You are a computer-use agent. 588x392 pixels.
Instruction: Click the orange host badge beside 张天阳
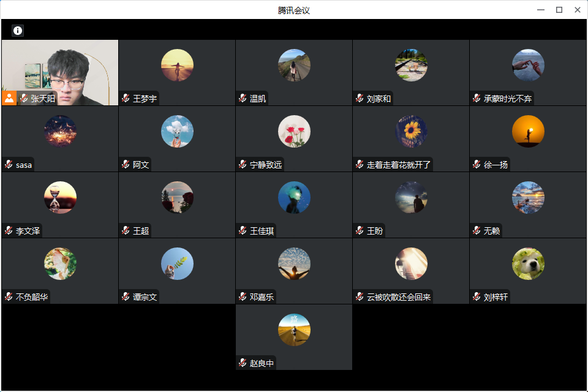(x=9, y=98)
